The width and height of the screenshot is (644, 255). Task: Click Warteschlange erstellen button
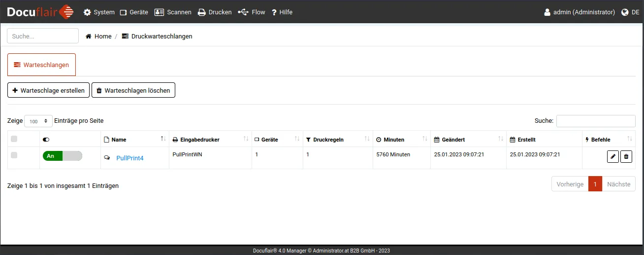point(49,90)
